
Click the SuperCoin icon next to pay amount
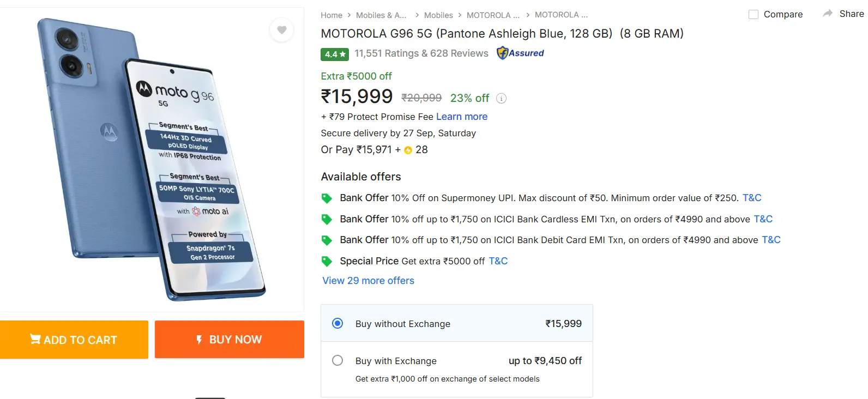coord(408,150)
